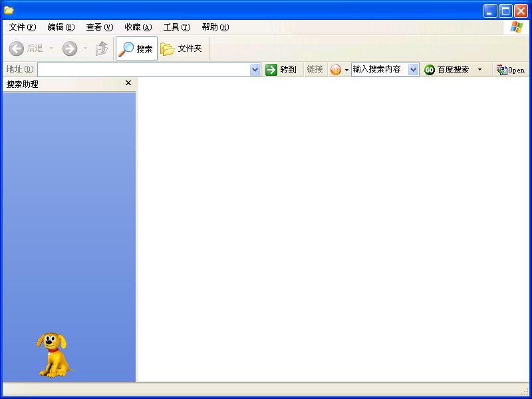
Task: Open the 编辑(E) menu
Action: tap(61, 27)
